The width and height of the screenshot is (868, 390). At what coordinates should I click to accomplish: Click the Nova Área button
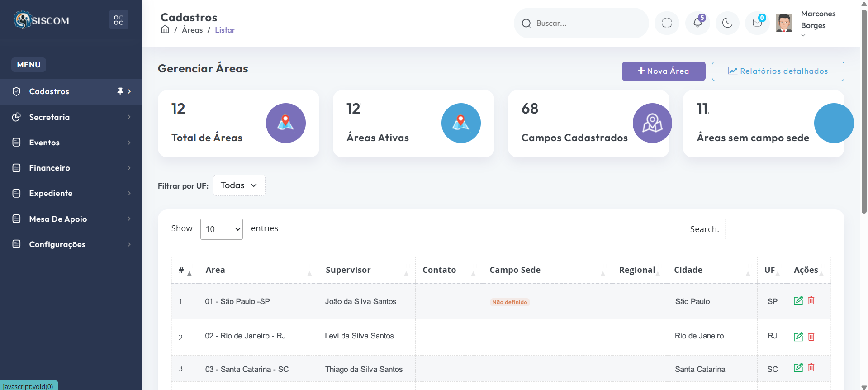[x=663, y=71]
